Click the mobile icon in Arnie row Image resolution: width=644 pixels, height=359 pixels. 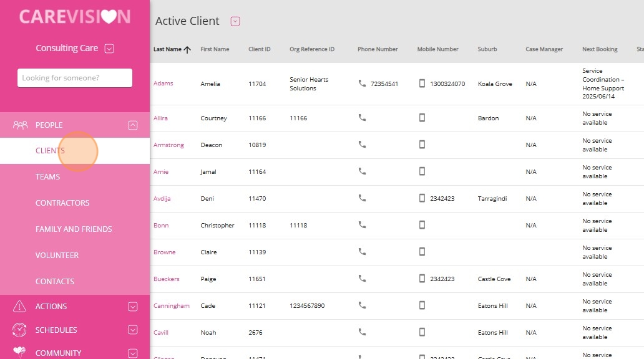tap(422, 171)
